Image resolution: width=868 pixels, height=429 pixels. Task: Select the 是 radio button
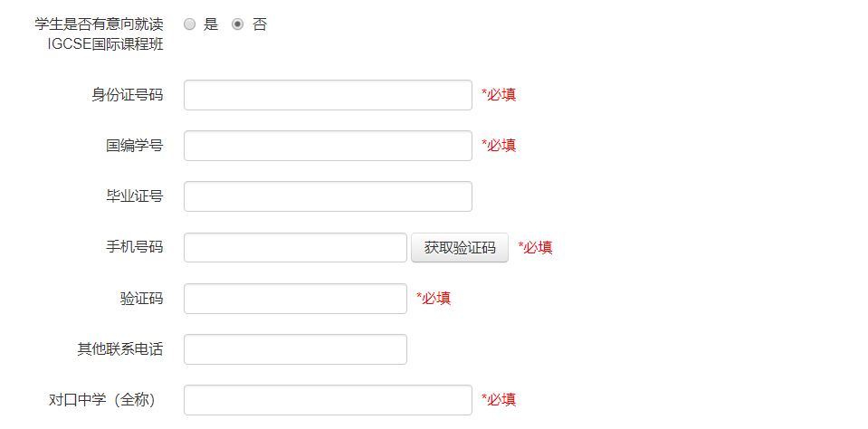click(x=190, y=25)
